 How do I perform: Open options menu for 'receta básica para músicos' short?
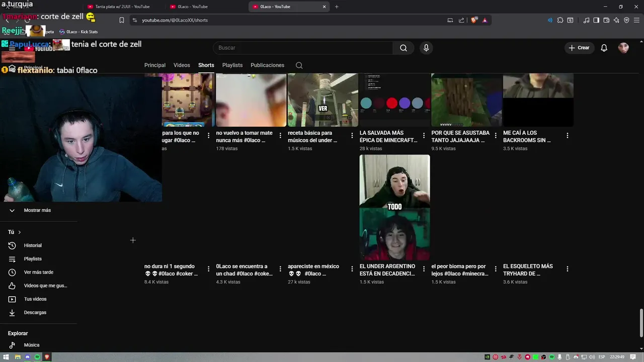352,135
